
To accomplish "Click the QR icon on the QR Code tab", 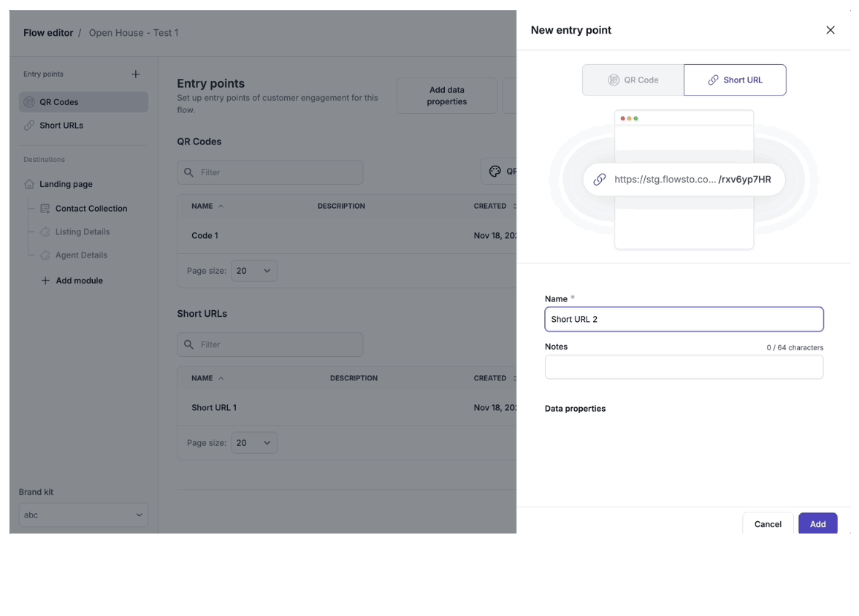I will [x=614, y=80].
